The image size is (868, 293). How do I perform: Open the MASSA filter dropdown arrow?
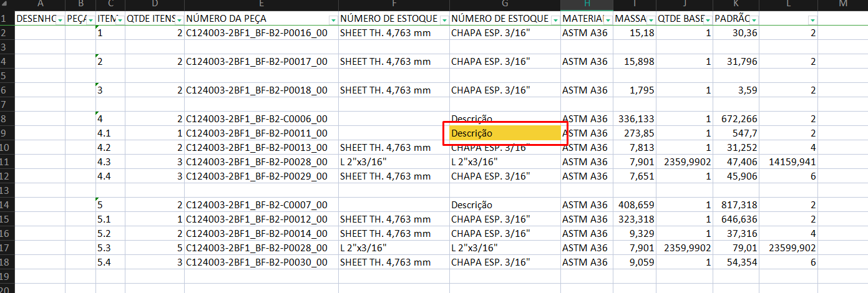click(651, 20)
